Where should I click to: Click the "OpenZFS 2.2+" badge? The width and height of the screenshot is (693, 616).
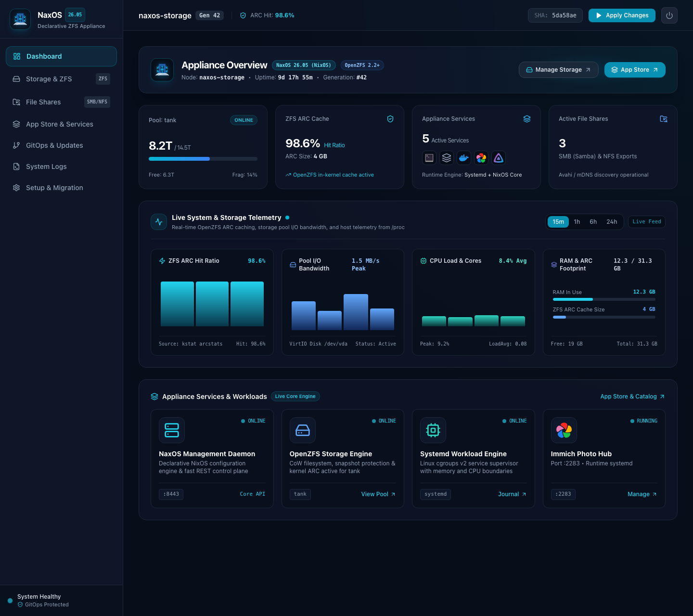tap(362, 65)
